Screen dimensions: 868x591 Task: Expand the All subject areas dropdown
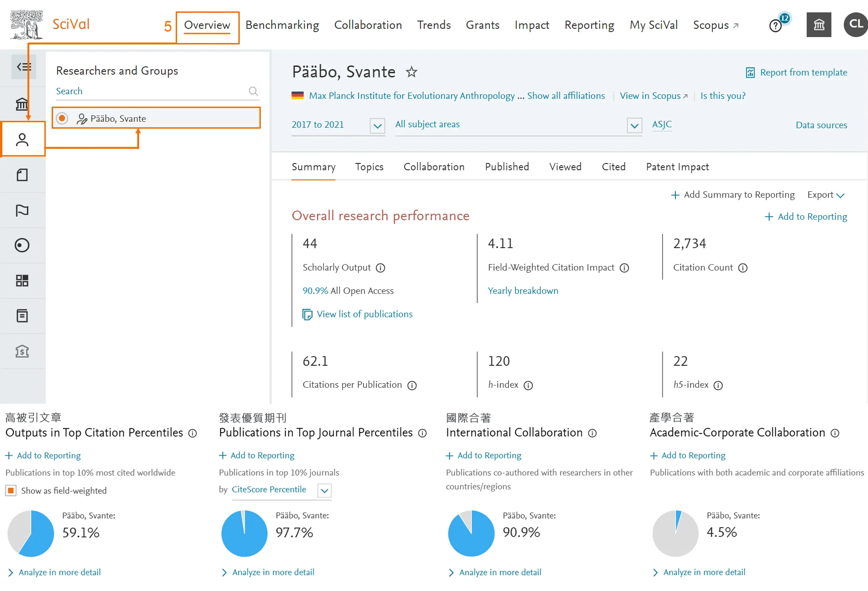[x=634, y=125]
